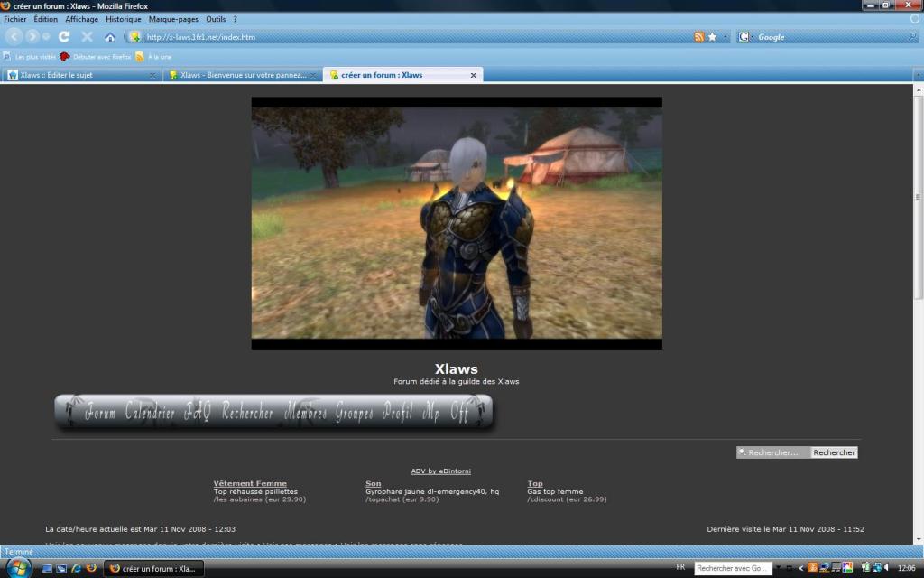Open the Calendrier navigation link
Screen dimensions: 924x578
point(150,412)
